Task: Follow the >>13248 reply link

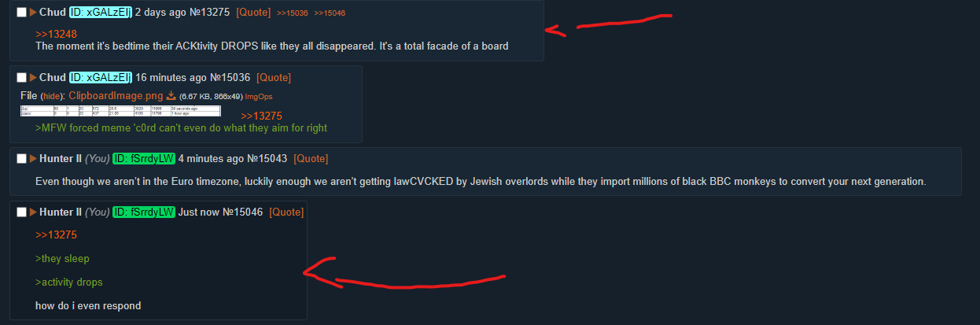Action: pos(56,34)
